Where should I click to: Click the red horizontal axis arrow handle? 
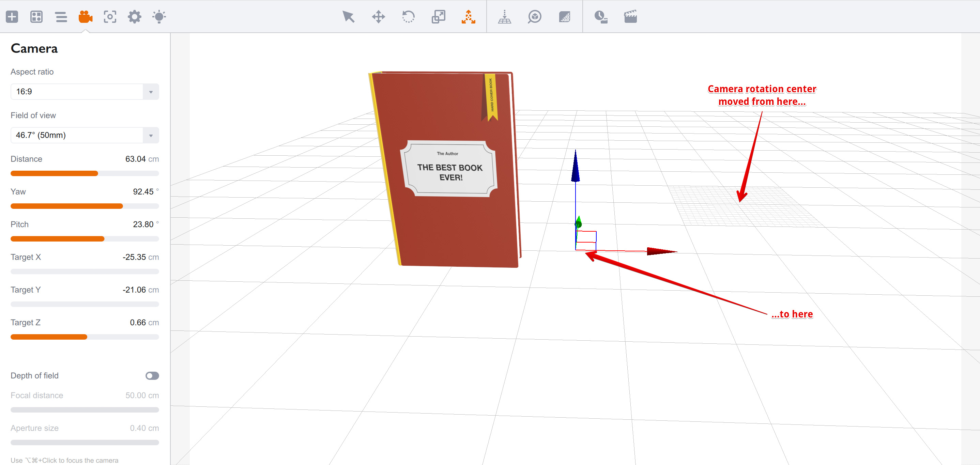662,251
